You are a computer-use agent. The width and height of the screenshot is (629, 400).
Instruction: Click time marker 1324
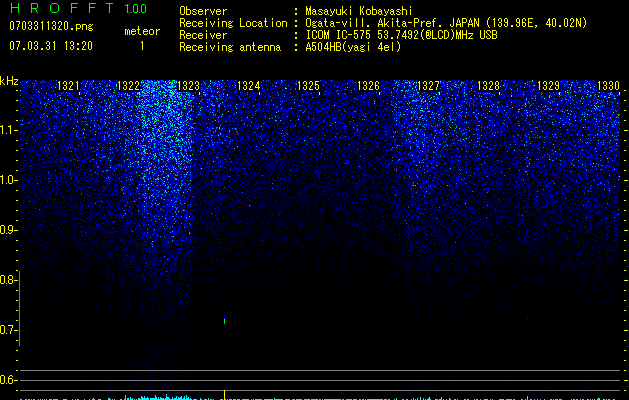point(248,85)
